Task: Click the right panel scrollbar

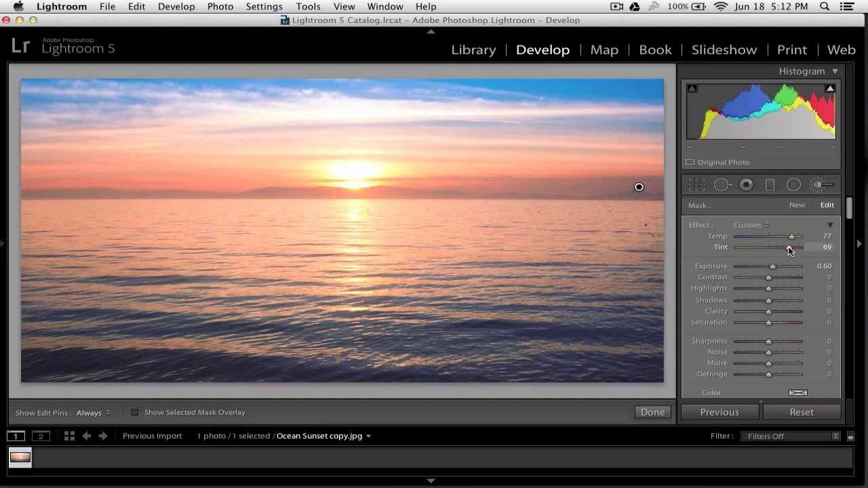Action: pos(849,208)
